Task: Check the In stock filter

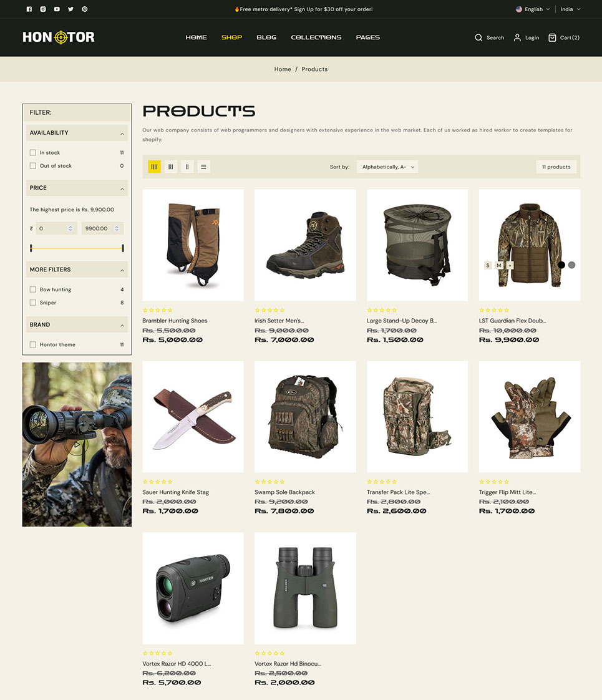Action: point(33,152)
